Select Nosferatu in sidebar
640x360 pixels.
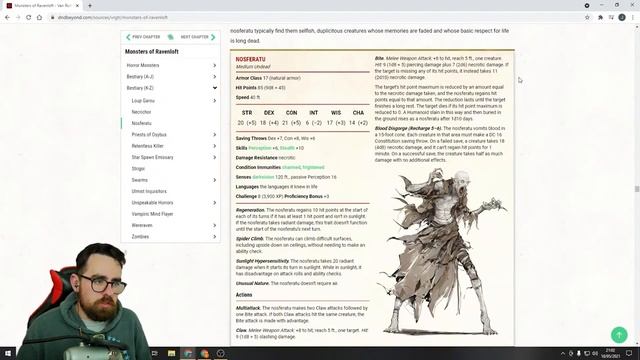[x=141, y=123]
